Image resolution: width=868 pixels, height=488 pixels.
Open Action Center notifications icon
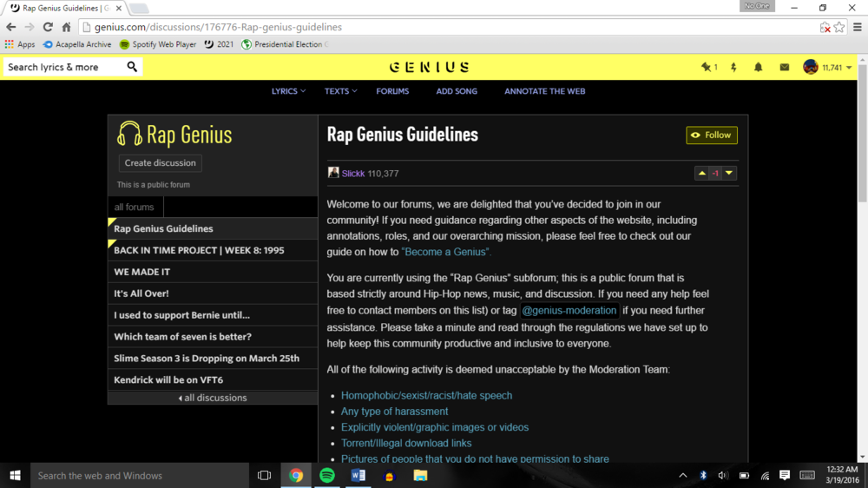(x=785, y=475)
